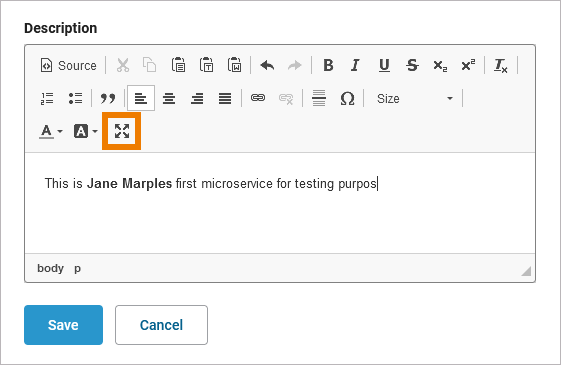Toggle Italic formatting
The width and height of the screenshot is (561, 365).
[x=355, y=65]
